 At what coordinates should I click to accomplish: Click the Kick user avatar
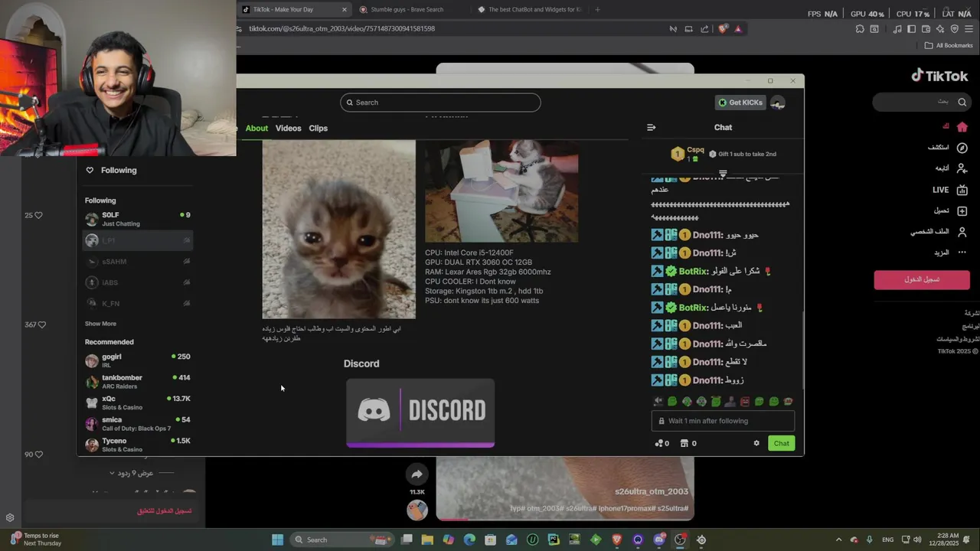778,103
